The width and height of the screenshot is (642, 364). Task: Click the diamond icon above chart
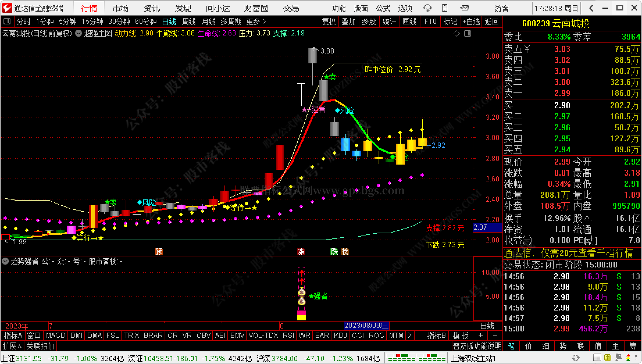tap(456, 34)
